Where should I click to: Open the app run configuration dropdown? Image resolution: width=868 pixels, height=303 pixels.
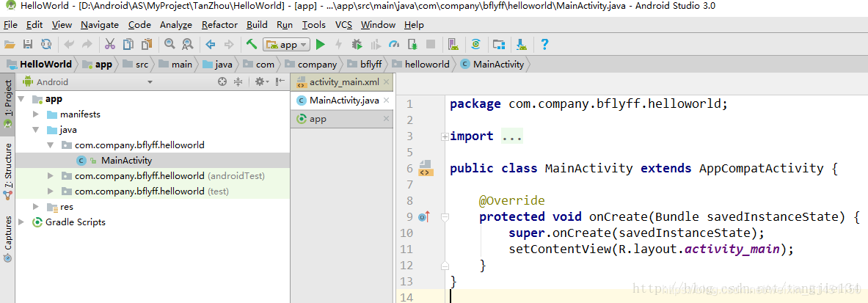pyautogui.click(x=288, y=45)
